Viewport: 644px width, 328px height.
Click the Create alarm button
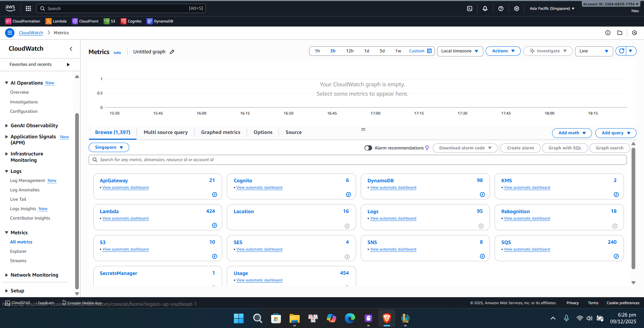[520, 148]
